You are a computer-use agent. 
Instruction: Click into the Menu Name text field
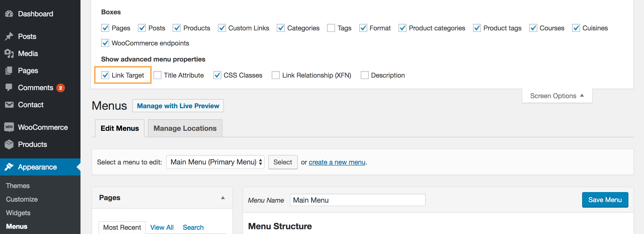[x=357, y=200]
